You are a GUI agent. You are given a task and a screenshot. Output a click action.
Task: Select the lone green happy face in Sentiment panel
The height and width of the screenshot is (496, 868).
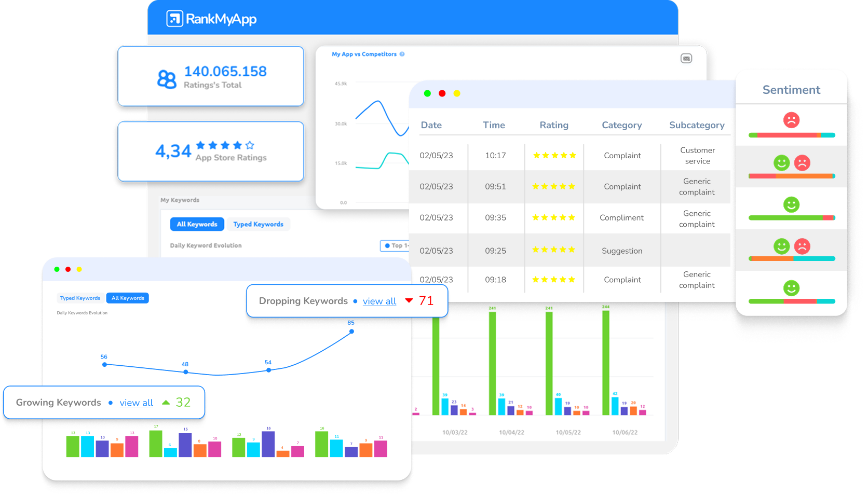point(791,204)
